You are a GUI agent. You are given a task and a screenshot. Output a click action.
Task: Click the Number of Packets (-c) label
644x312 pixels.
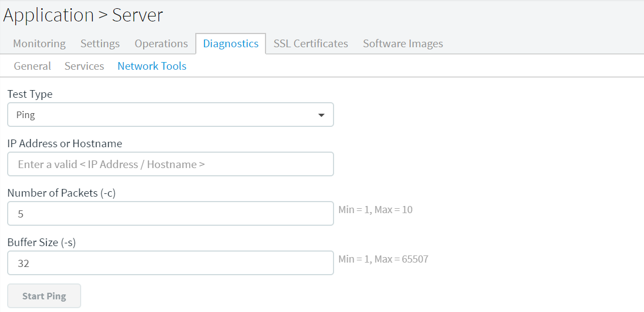(x=61, y=193)
